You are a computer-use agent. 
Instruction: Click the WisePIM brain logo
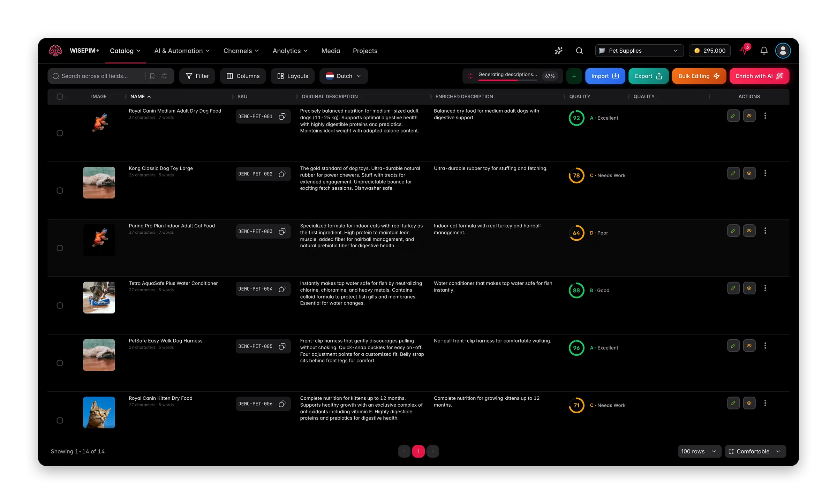coord(55,51)
